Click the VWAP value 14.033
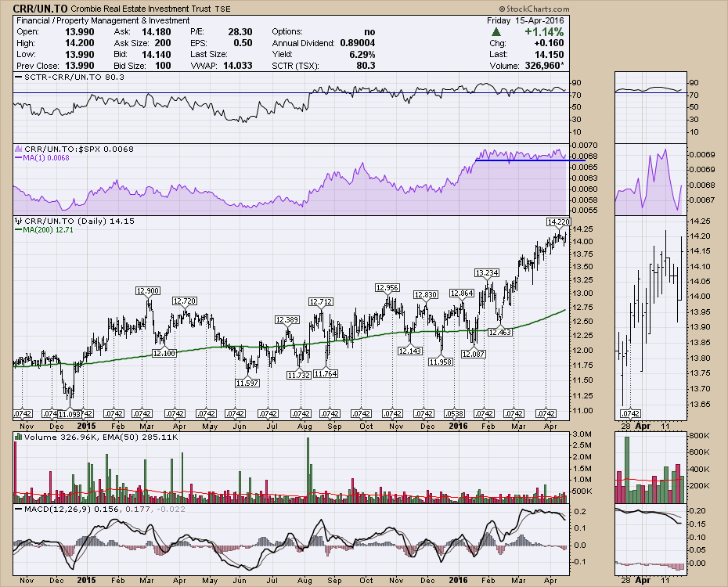The height and width of the screenshot is (587, 728). click(238, 66)
